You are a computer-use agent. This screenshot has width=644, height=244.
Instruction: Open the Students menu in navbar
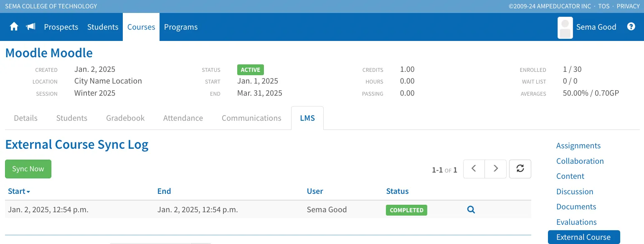pyautogui.click(x=103, y=27)
